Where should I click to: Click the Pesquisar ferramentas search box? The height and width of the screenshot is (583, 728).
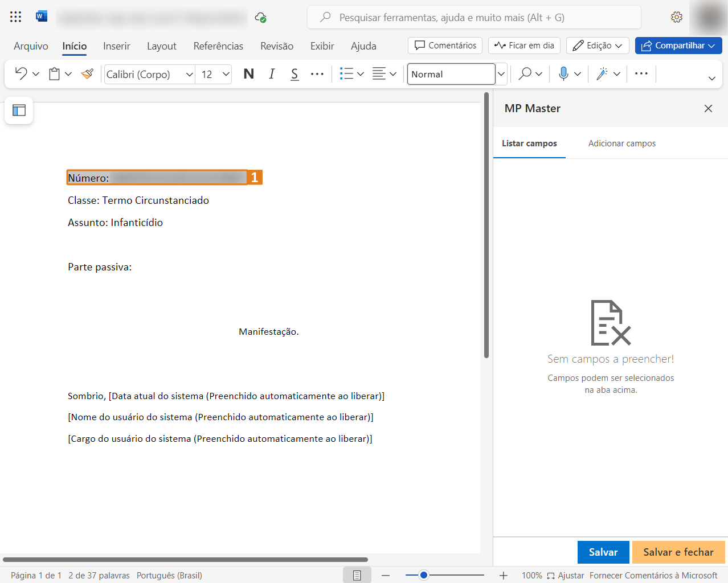(x=474, y=18)
